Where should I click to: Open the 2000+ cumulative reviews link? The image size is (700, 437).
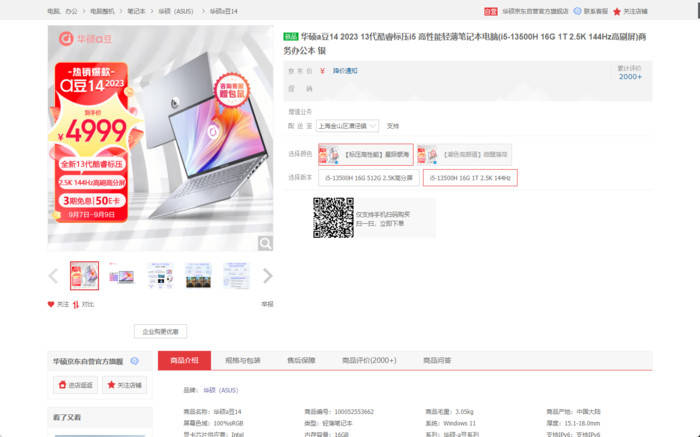(630, 77)
